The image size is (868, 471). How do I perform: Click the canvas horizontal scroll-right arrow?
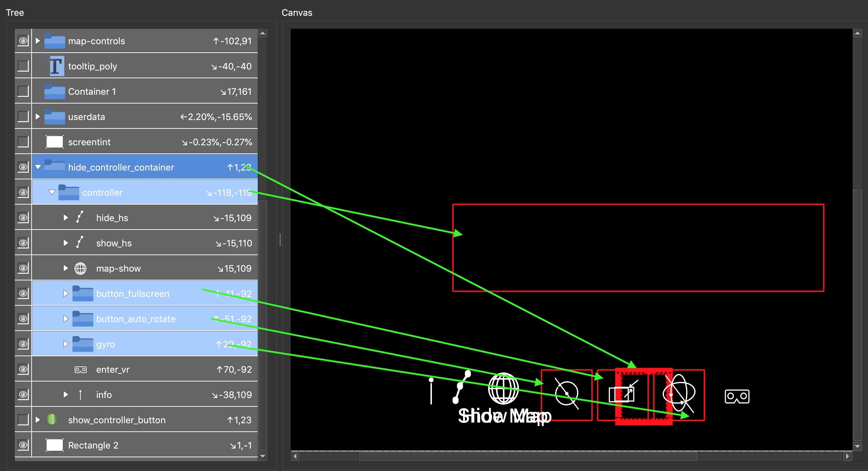click(x=848, y=456)
